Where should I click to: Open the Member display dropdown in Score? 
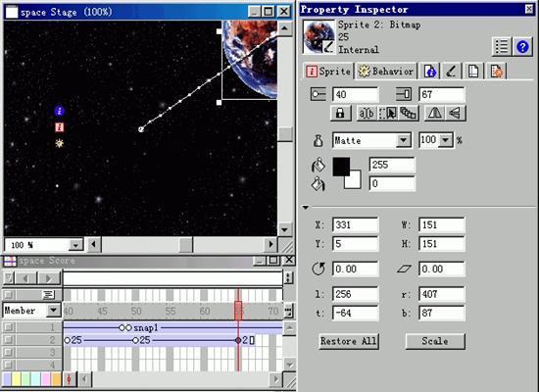54,310
